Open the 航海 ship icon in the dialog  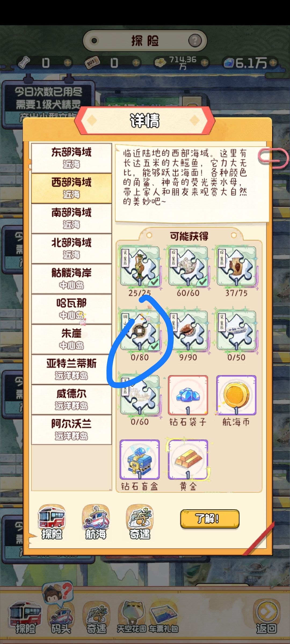[96, 522]
